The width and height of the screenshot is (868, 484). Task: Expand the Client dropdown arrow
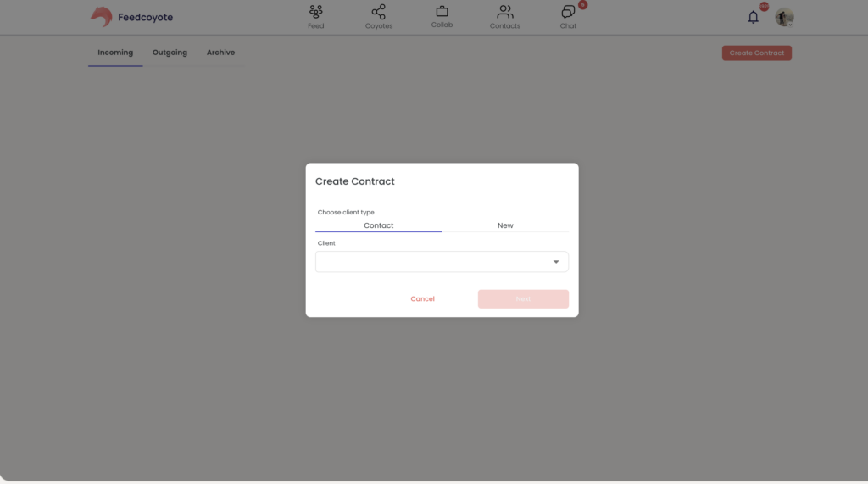click(556, 262)
